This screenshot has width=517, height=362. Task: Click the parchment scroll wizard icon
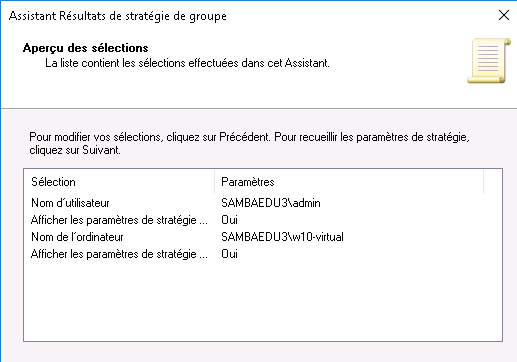pos(489,60)
